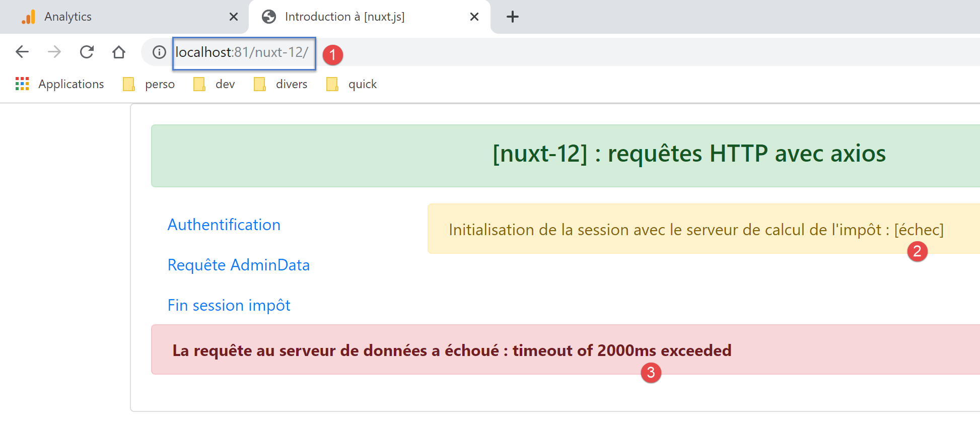Open the perso bookmarks folder
This screenshot has height=426, width=980.
click(150, 84)
